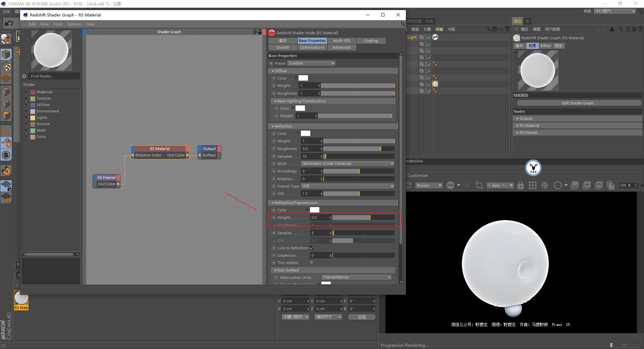
Task: Toggle the Tweak mouse icon
Action: click(x=6, y=143)
